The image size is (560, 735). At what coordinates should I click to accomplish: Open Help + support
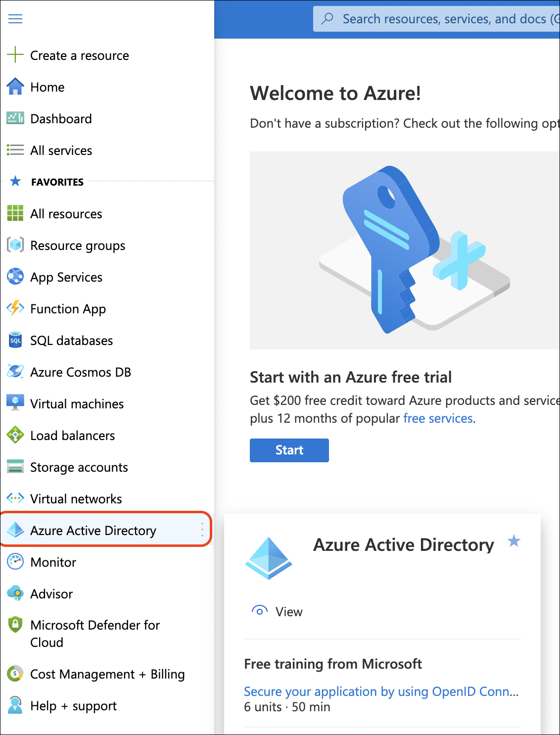click(73, 706)
